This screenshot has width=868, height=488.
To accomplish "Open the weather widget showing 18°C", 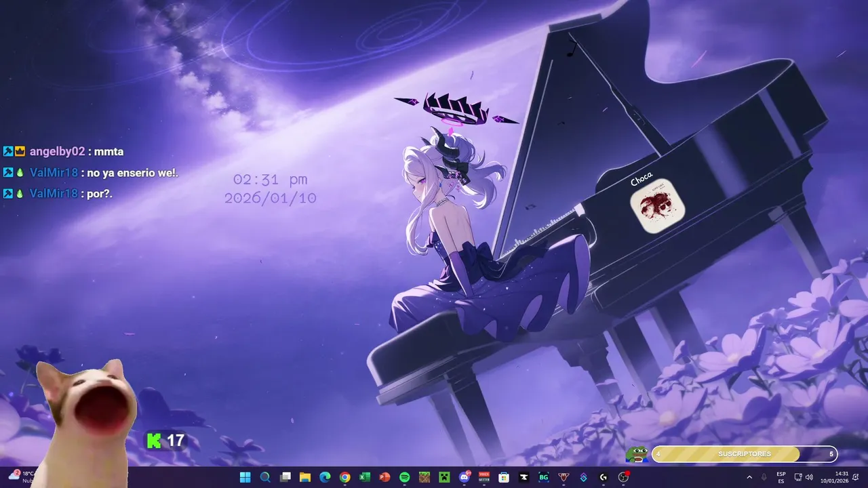I will [x=20, y=476].
